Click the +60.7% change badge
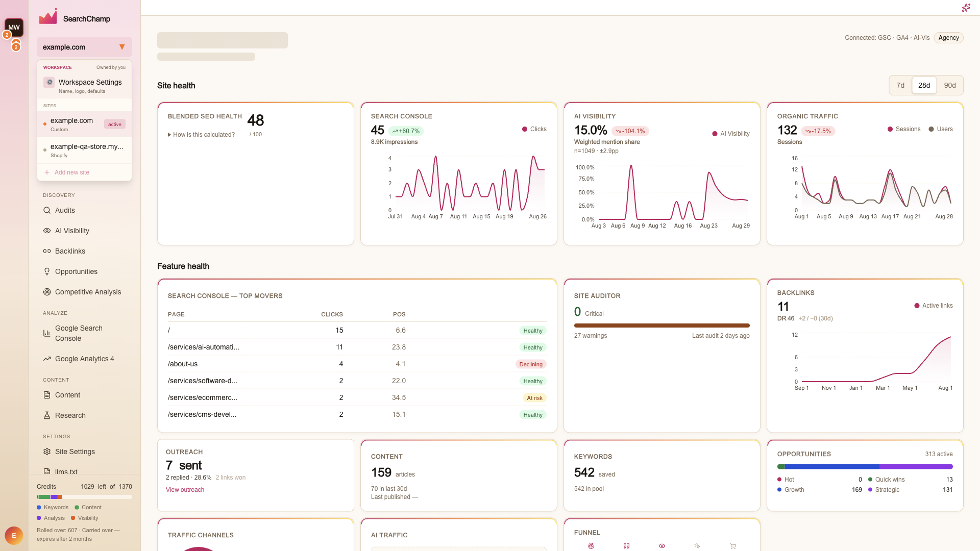 coord(406,131)
